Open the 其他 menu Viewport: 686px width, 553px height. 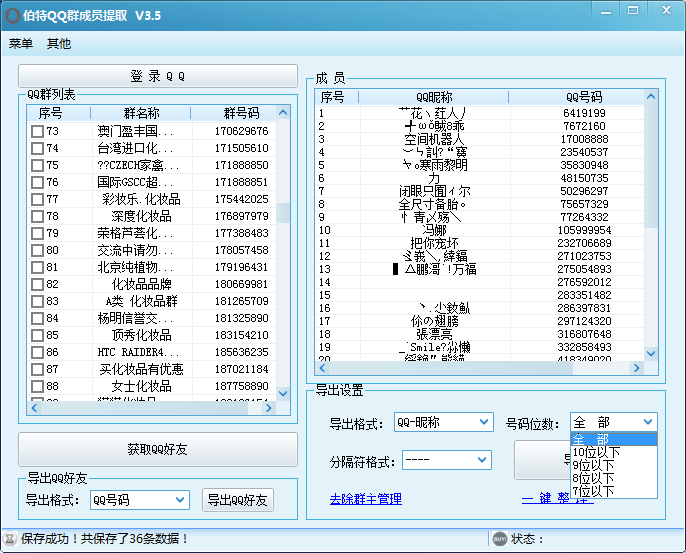pos(59,44)
